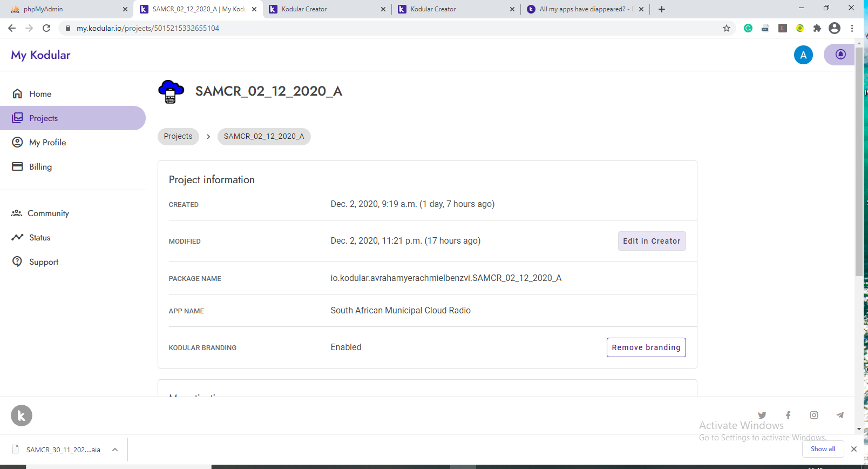Open the Chrome profile account icon

835,28
